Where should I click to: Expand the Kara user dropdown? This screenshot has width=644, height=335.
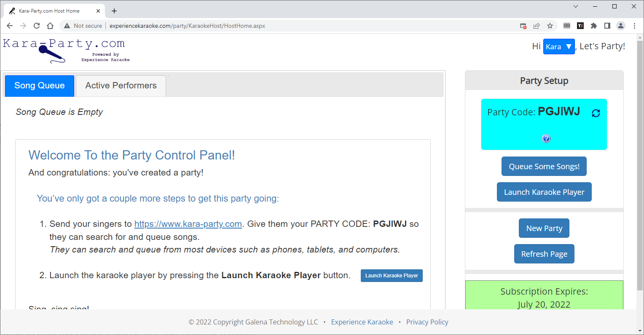(559, 47)
